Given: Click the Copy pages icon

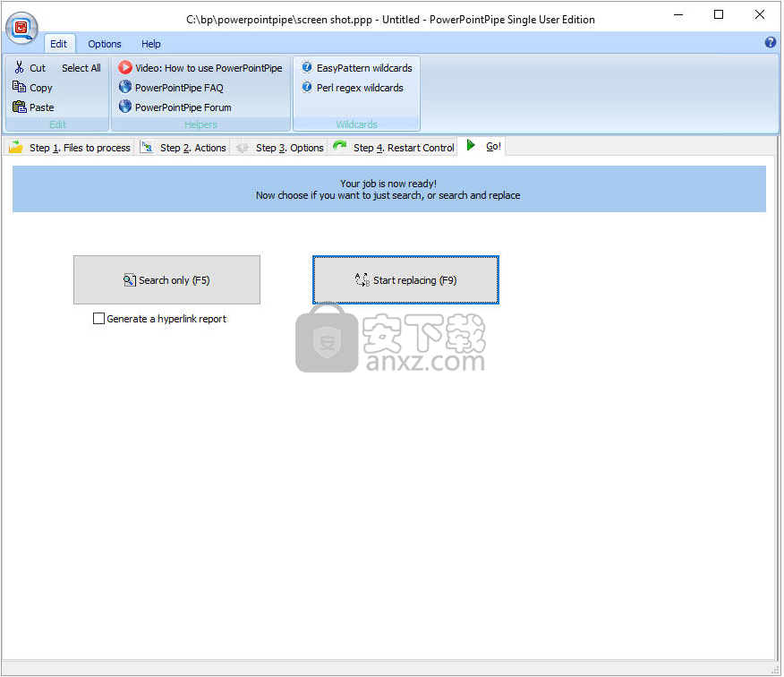Looking at the screenshot, I should 19,87.
